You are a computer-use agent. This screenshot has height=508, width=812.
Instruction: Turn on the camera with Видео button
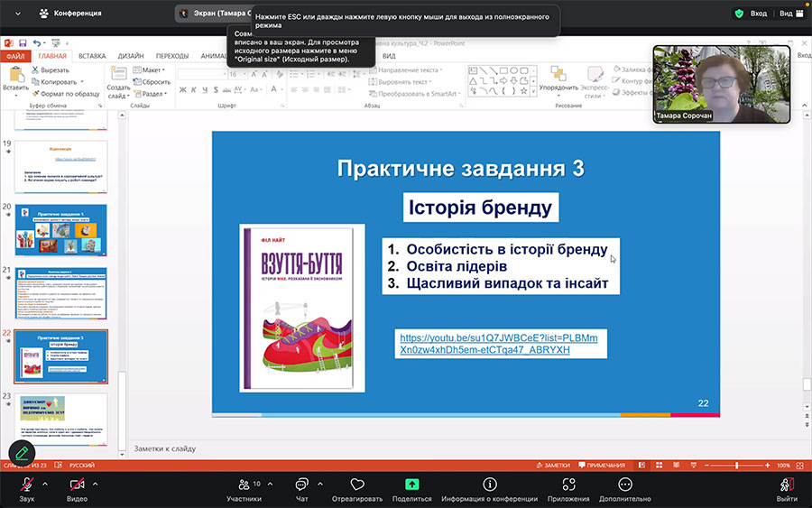77,485
